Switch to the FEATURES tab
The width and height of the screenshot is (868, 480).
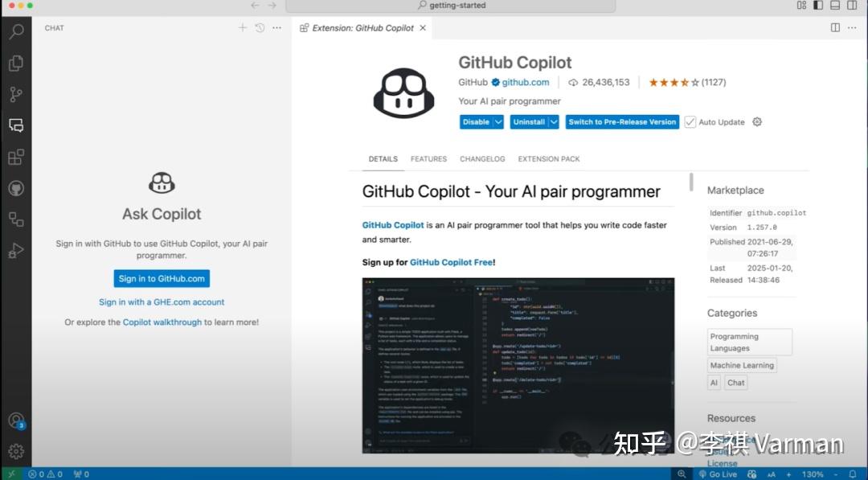[x=428, y=159]
